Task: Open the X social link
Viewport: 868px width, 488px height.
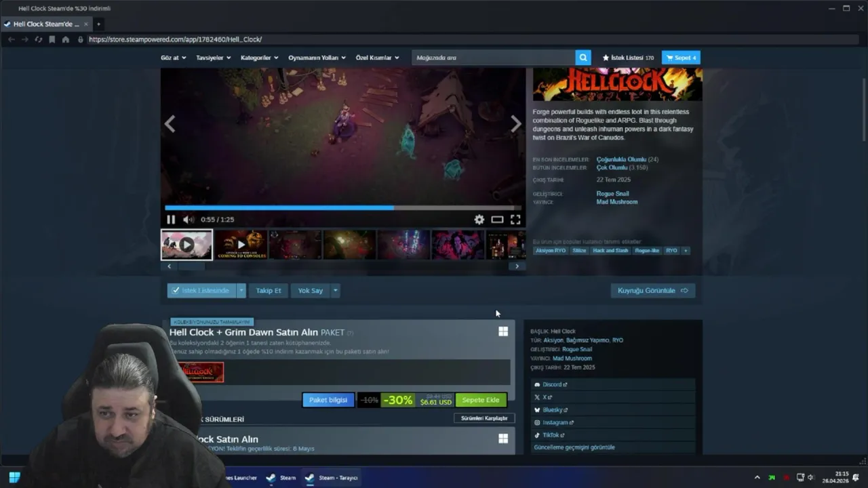Action: coord(544,397)
